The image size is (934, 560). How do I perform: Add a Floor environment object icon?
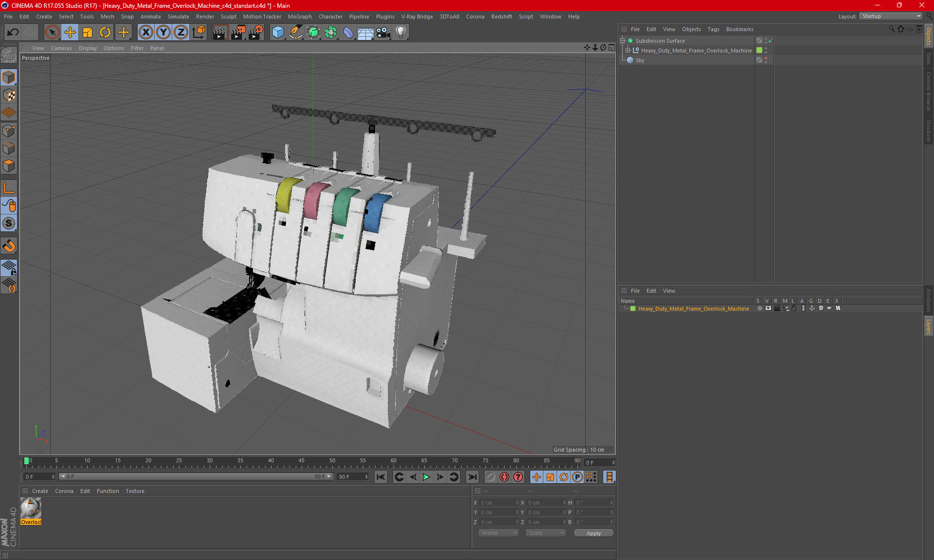[365, 33]
